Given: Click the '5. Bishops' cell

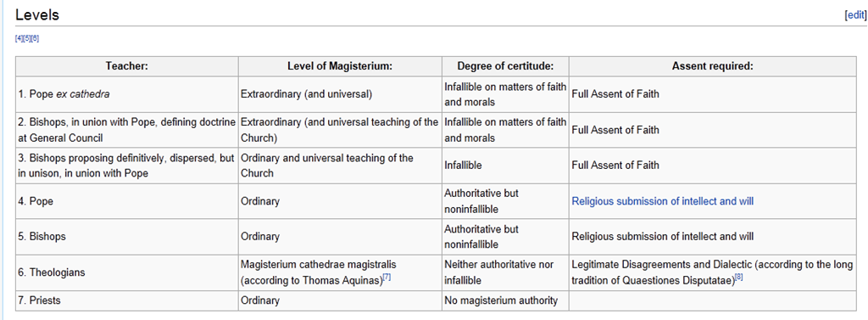Looking at the screenshot, I should [x=127, y=237].
